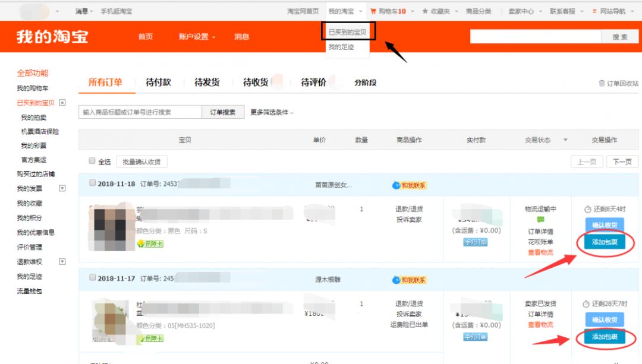642x364 pixels.
Task: Click the 我的淘宝 logo
Action: click(52, 36)
